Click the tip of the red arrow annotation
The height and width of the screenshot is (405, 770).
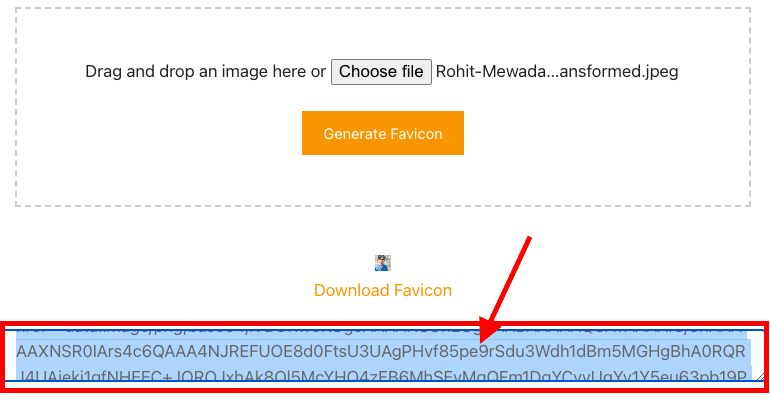[483, 341]
